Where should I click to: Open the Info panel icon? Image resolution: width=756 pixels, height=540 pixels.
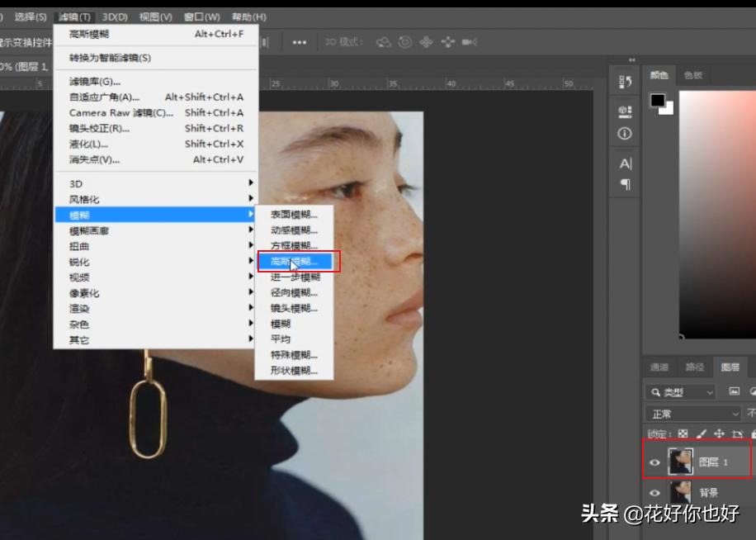[623, 134]
